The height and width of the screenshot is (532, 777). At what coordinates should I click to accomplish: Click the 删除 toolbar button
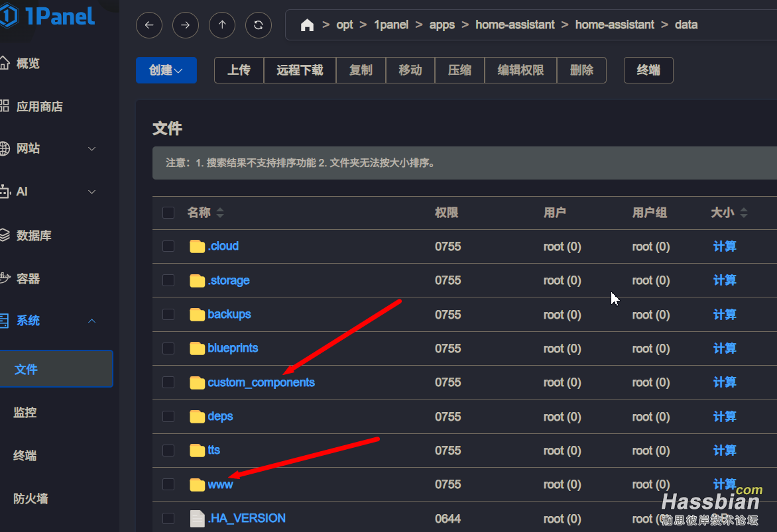tap(582, 70)
